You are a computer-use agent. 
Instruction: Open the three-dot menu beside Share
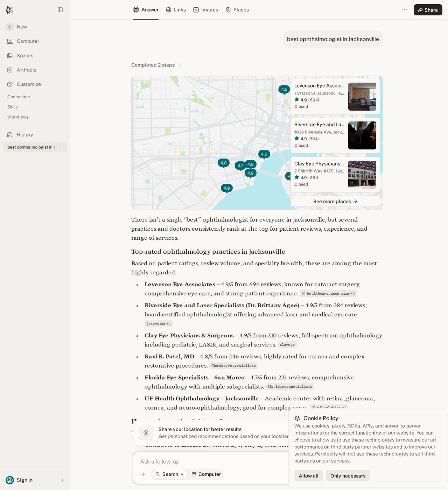pos(405,10)
